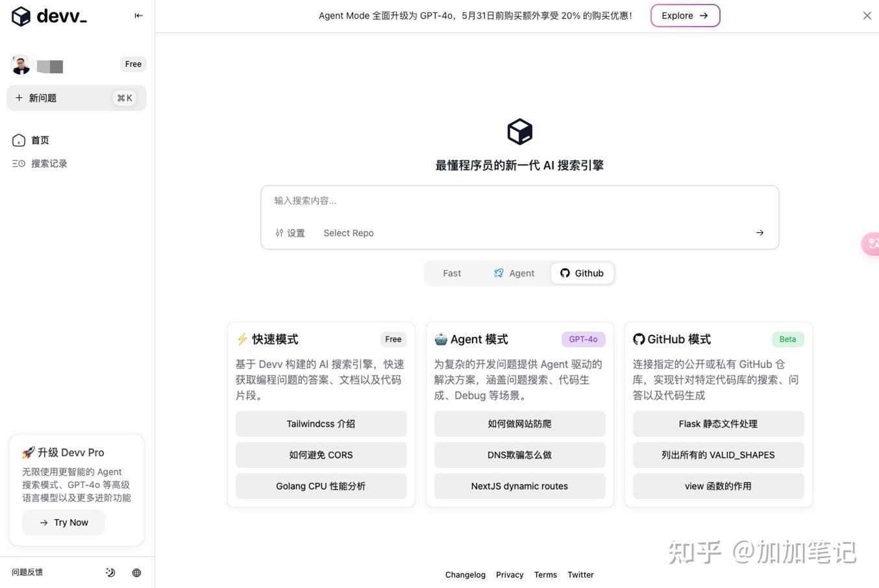Image resolution: width=879 pixels, height=588 pixels.
Task: Open 问题反馈 feedback
Action: (27, 572)
